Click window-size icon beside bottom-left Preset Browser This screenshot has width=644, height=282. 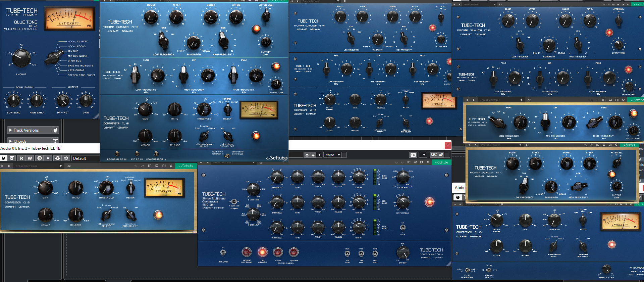69,166
